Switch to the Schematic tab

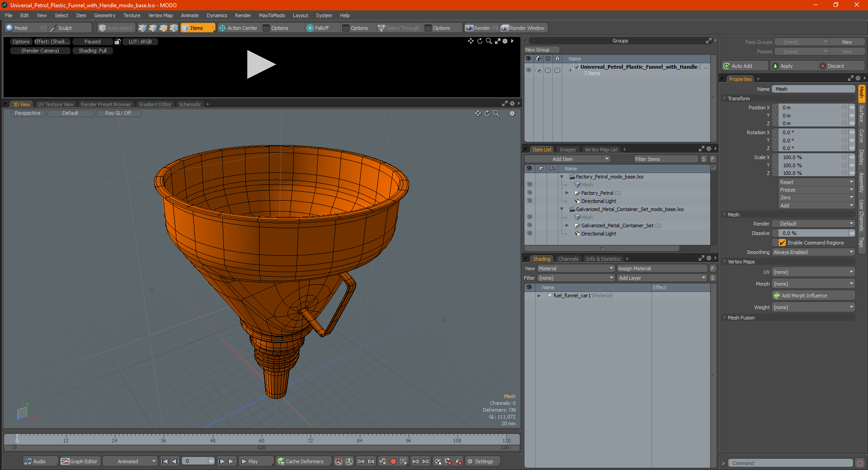click(190, 104)
